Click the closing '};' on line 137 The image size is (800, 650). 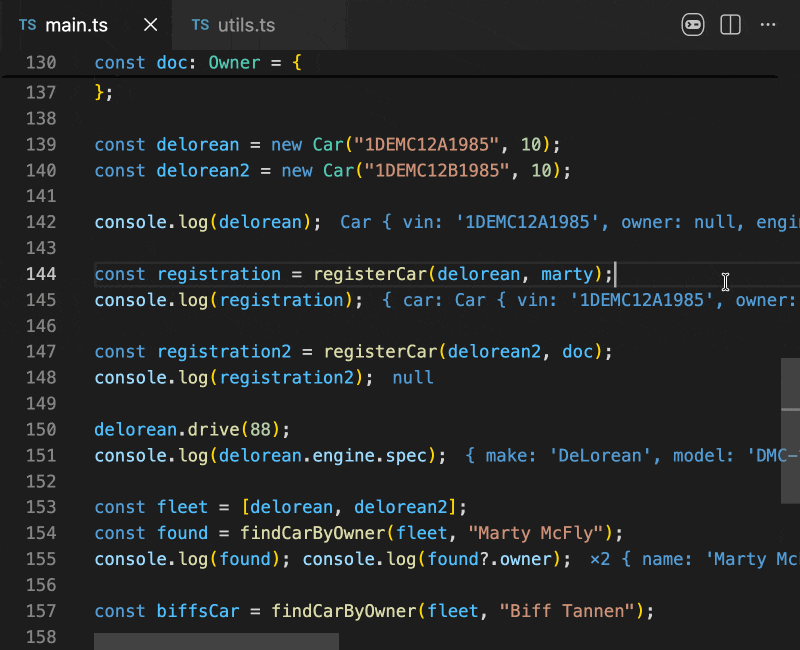click(104, 92)
